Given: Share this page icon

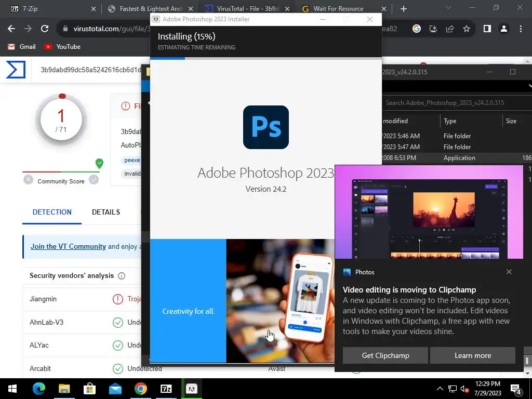Looking at the screenshot, I should click(450, 29).
